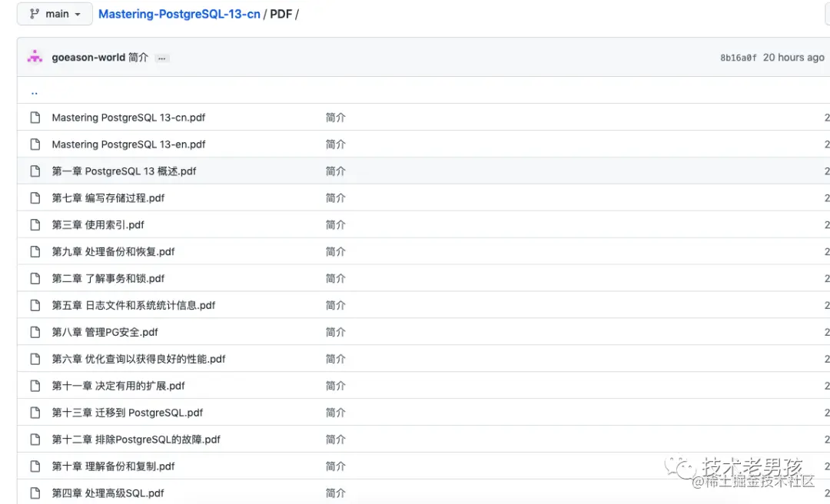Open 第一章 PostgreSQL 13 概述.pdf
830x504 pixels.
[124, 171]
